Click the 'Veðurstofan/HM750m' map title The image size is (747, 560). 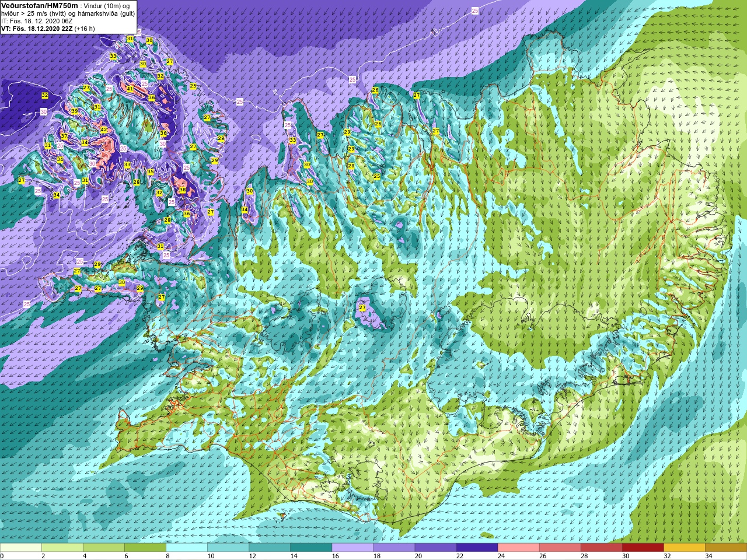point(39,5)
